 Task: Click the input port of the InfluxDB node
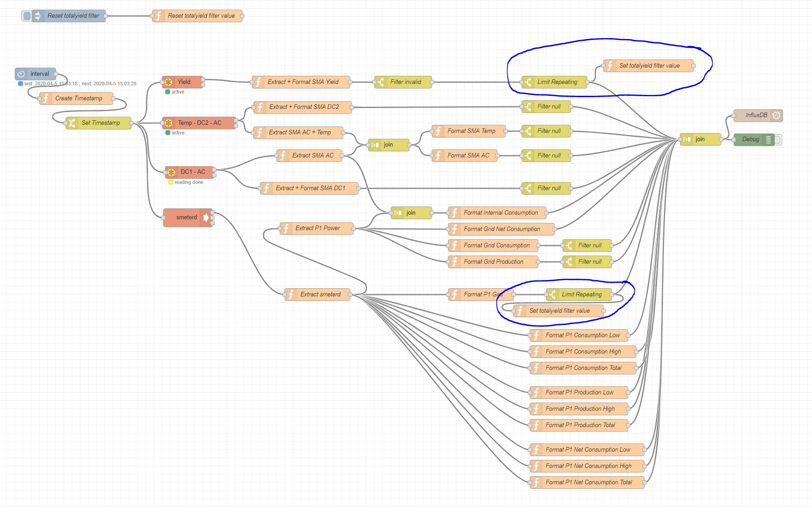point(734,115)
